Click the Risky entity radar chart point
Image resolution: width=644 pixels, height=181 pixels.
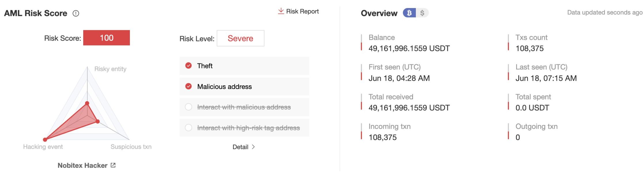[87, 103]
